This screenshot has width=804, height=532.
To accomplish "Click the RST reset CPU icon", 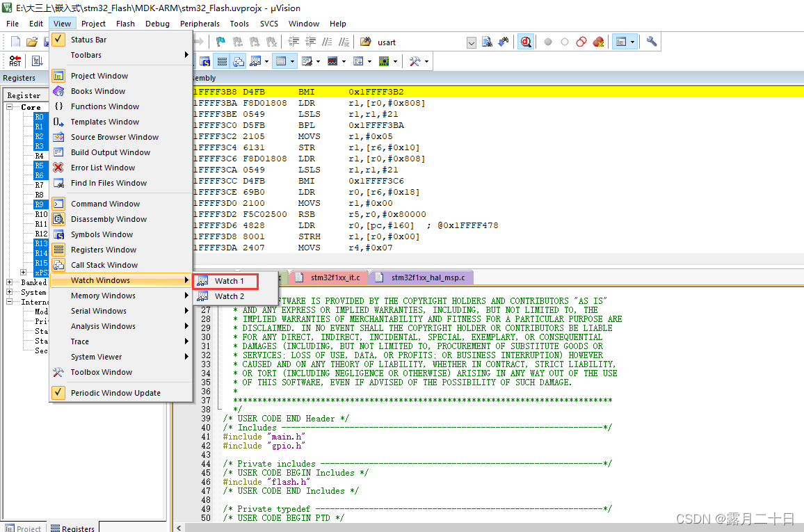I will 15,61.
